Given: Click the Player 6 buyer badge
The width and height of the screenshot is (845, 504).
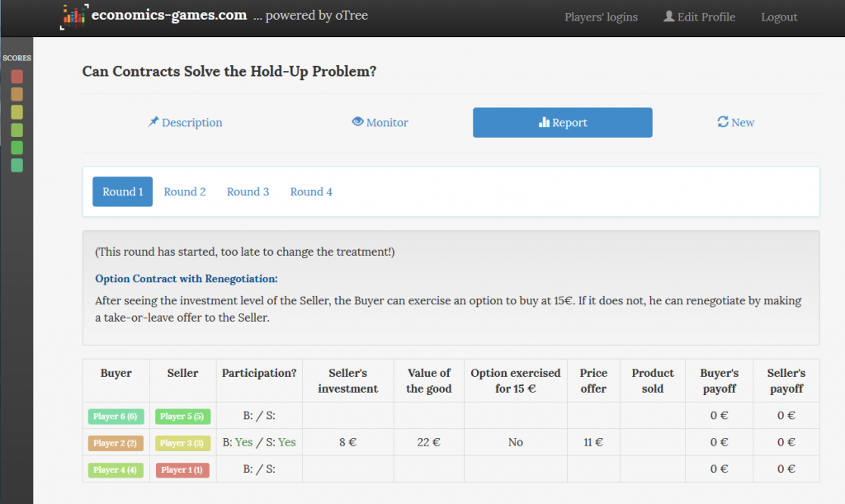Looking at the screenshot, I should (116, 417).
